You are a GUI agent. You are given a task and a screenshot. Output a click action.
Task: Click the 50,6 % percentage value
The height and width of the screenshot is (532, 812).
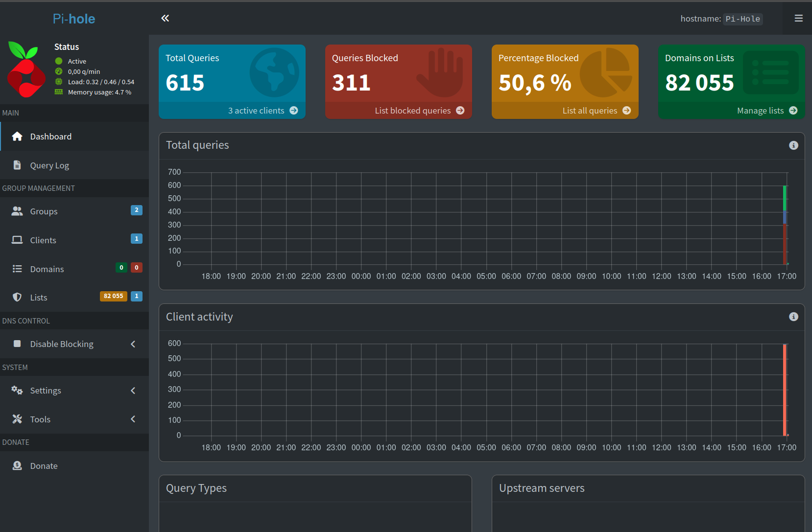(x=535, y=83)
